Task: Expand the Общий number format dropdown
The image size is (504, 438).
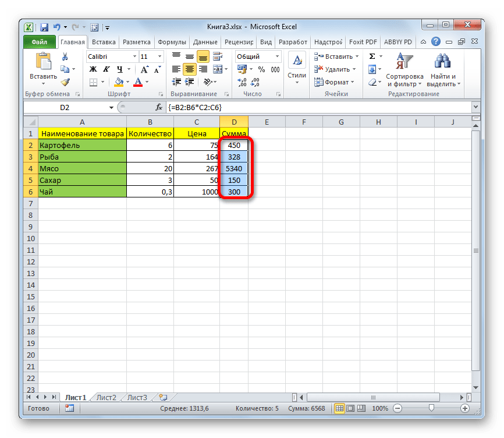Action: click(x=277, y=56)
